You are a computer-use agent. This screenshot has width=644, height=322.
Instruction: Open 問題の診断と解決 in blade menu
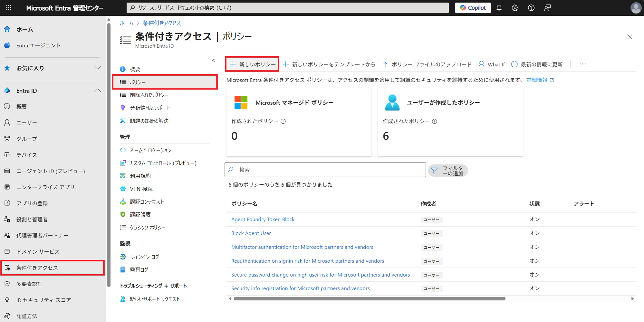coord(149,121)
